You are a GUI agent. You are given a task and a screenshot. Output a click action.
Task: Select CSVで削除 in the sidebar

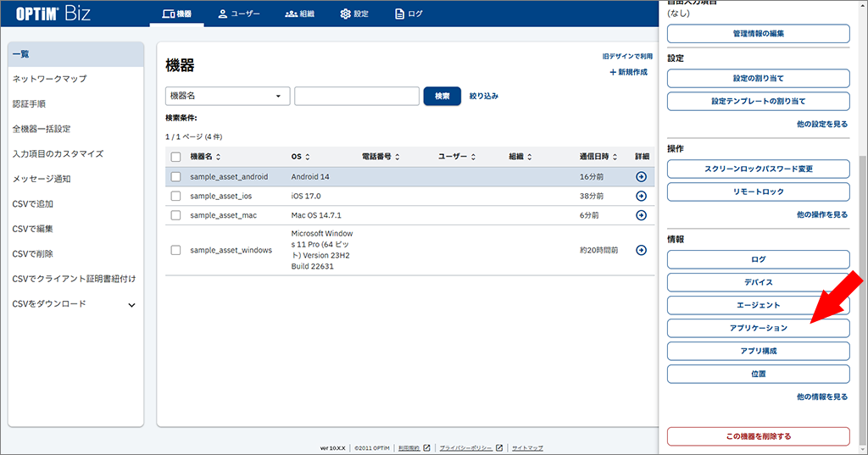75,254
